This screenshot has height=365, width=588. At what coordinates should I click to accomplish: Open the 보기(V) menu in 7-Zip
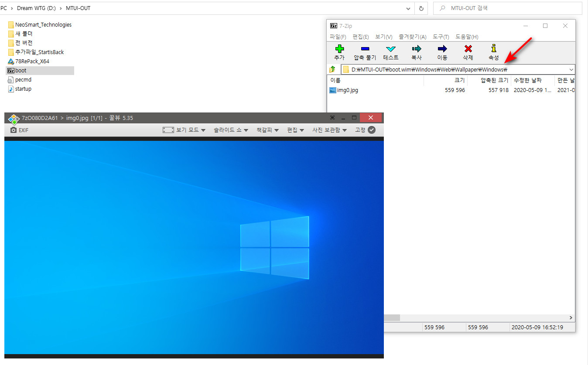384,37
